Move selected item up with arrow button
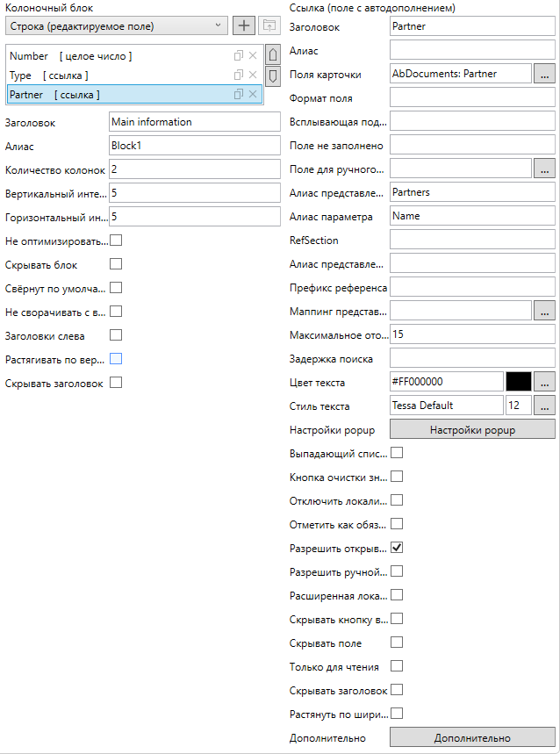Viewport: 560px width, 754px height. [272, 56]
